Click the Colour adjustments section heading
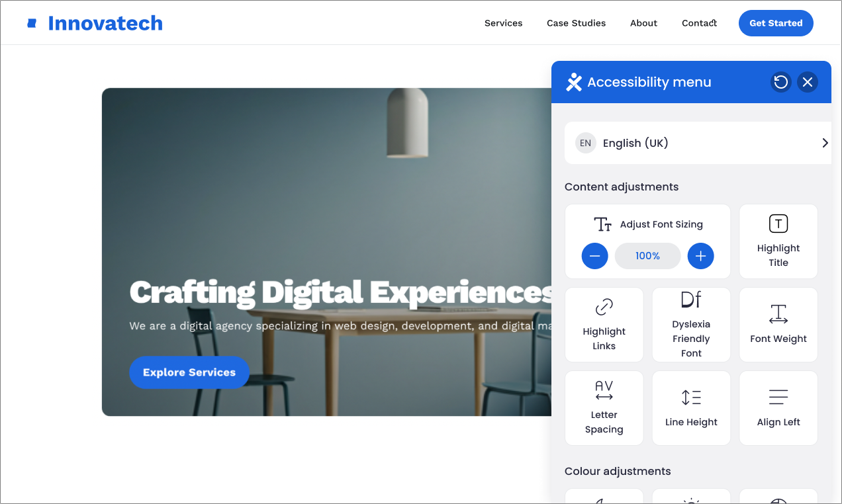 click(618, 471)
